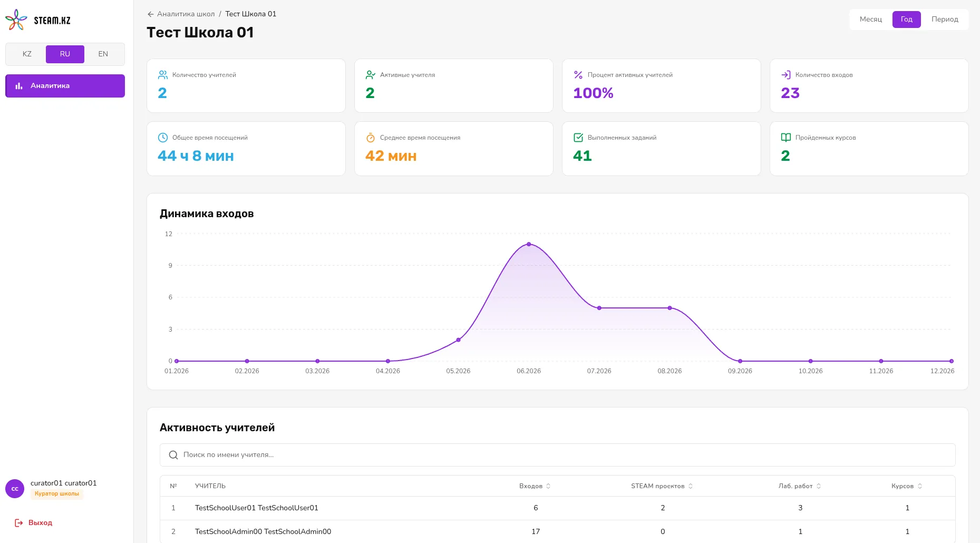Switch language to KZ
980x543 pixels.
(x=27, y=54)
